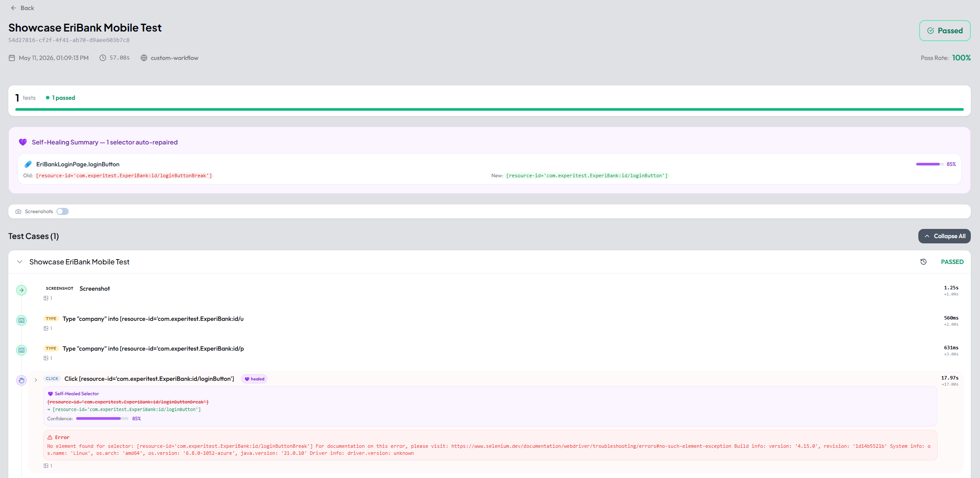980x478 pixels.
Task: Click the purple heart Self-Healing Summary icon
Action: coord(23,142)
